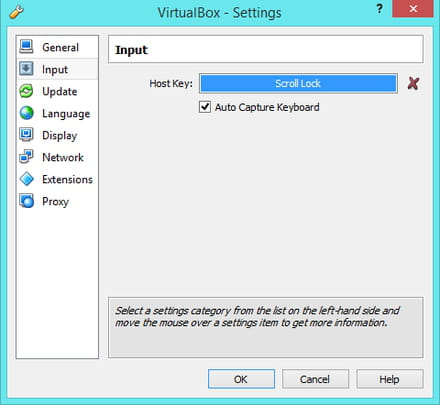Open the General settings monitor icon

tap(26, 47)
